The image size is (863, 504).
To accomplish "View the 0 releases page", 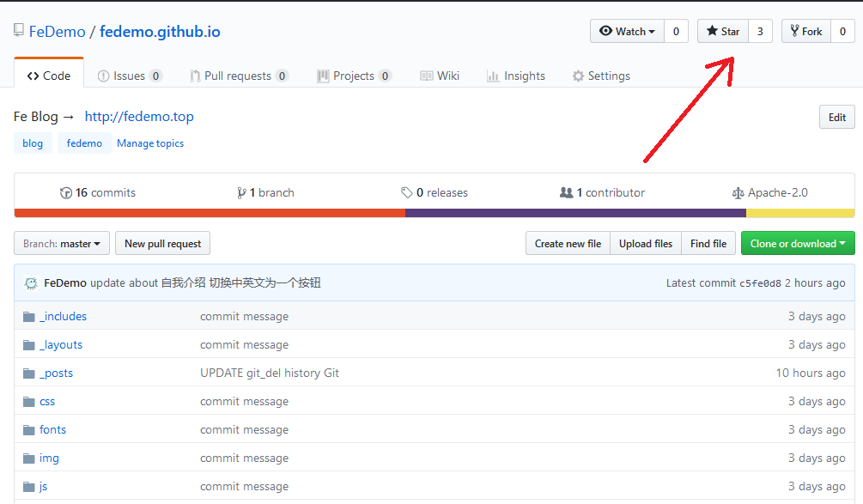I will [x=435, y=192].
